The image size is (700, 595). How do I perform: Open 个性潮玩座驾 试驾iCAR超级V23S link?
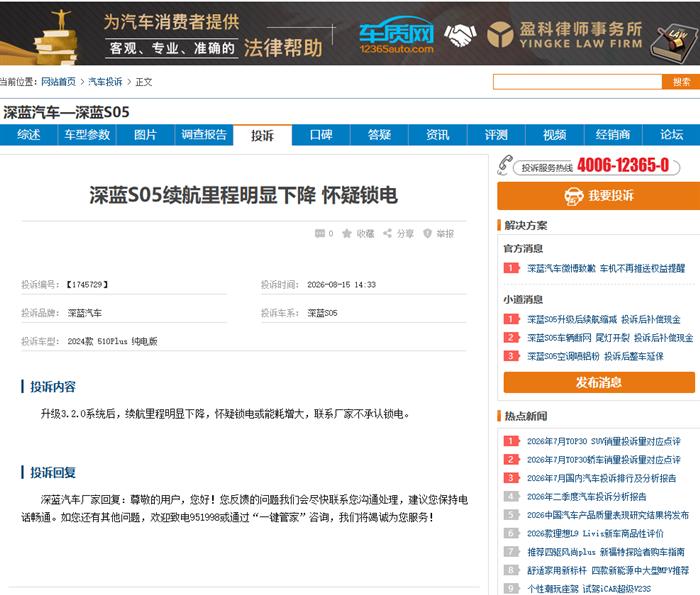tap(589, 589)
